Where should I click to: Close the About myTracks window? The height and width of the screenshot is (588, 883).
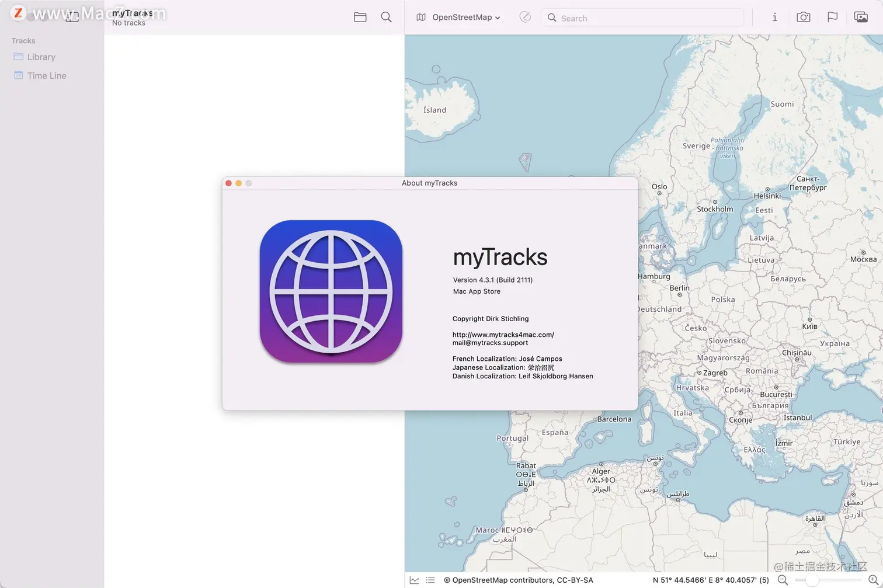[229, 183]
